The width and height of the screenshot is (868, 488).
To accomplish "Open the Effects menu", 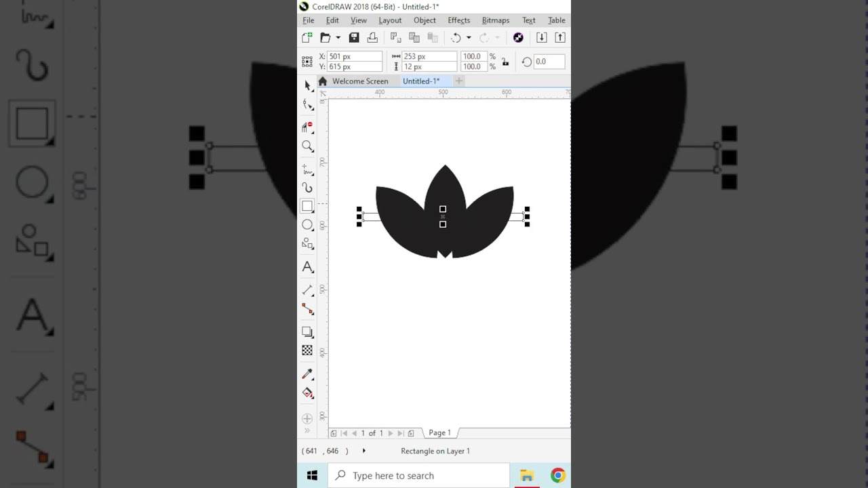I will click(x=459, y=20).
